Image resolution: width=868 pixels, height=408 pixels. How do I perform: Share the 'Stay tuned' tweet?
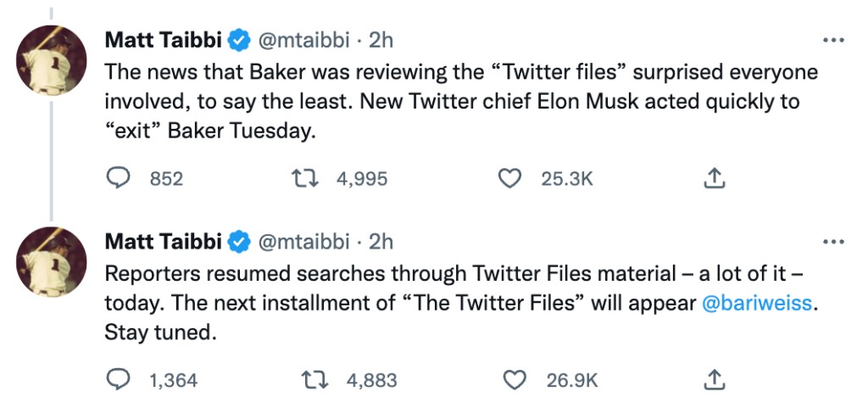[714, 380]
